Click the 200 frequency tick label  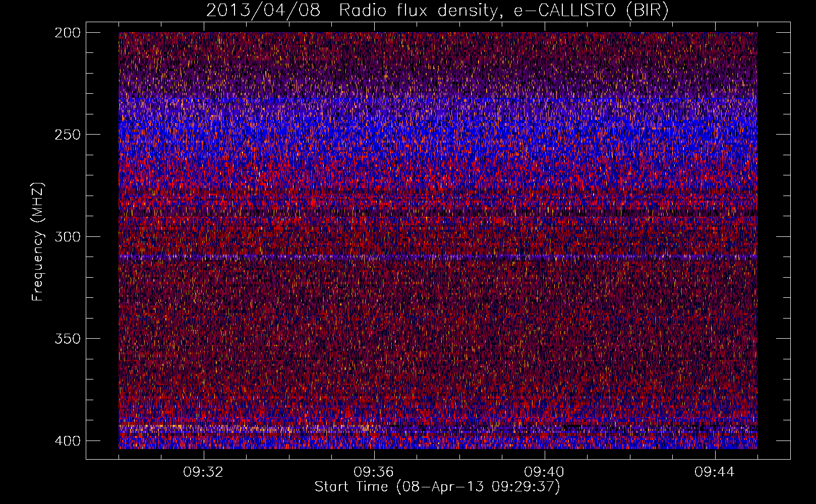[67, 33]
